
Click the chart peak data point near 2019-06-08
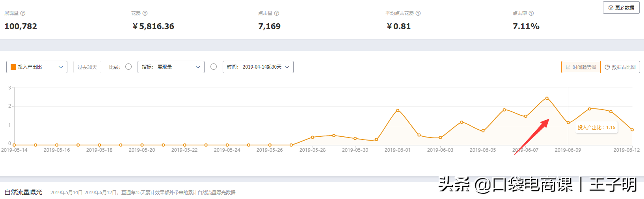tap(547, 98)
